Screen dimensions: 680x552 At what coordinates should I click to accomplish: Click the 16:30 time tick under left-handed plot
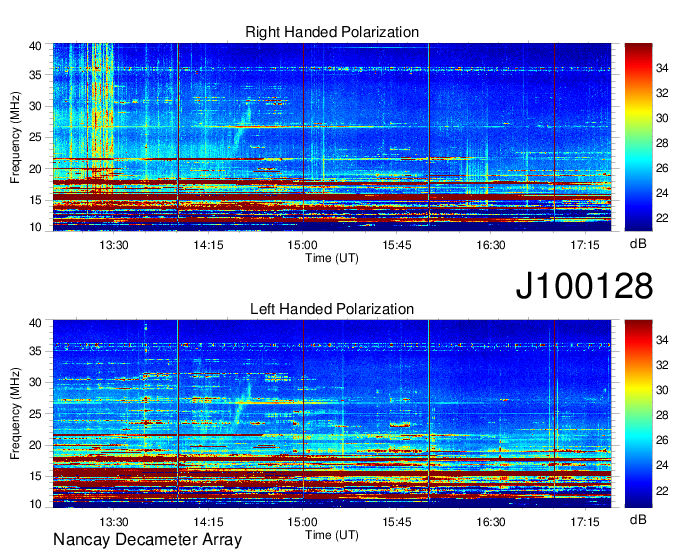(x=491, y=522)
